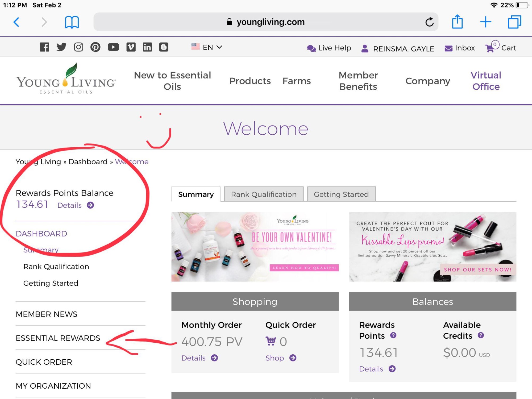Click Details under Rewards Points Balance
This screenshot has width=532, height=399.
point(69,205)
